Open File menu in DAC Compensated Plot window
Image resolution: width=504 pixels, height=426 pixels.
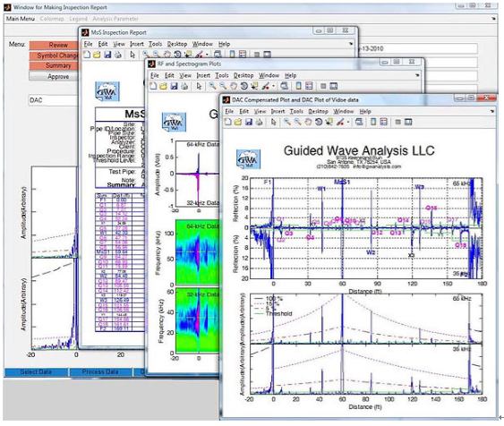(229, 111)
